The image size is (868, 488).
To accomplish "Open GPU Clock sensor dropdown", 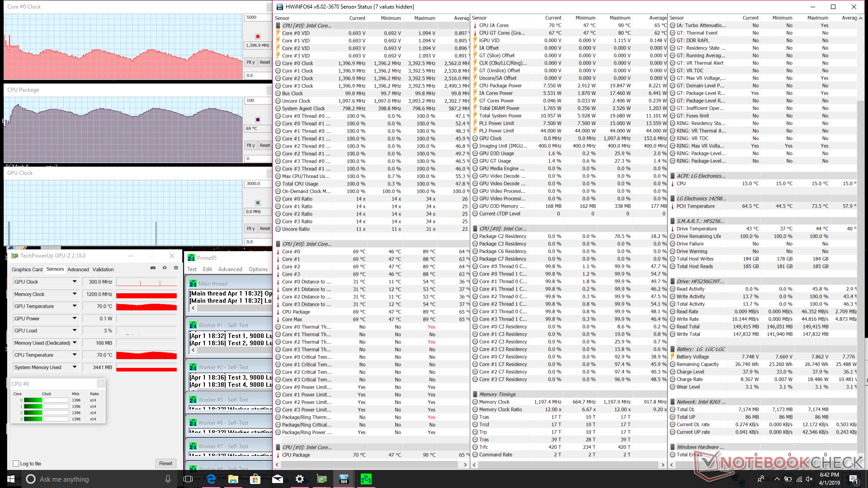I will pyautogui.click(x=75, y=282).
